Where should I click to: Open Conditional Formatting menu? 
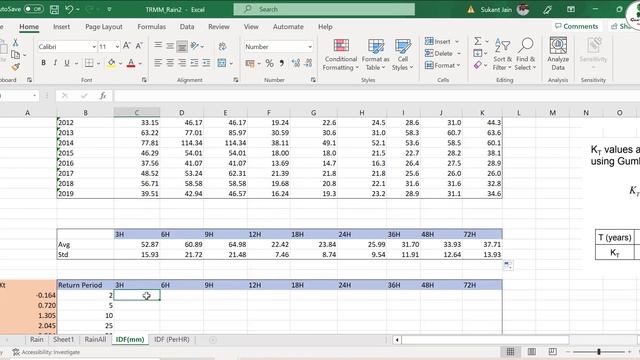tap(341, 55)
